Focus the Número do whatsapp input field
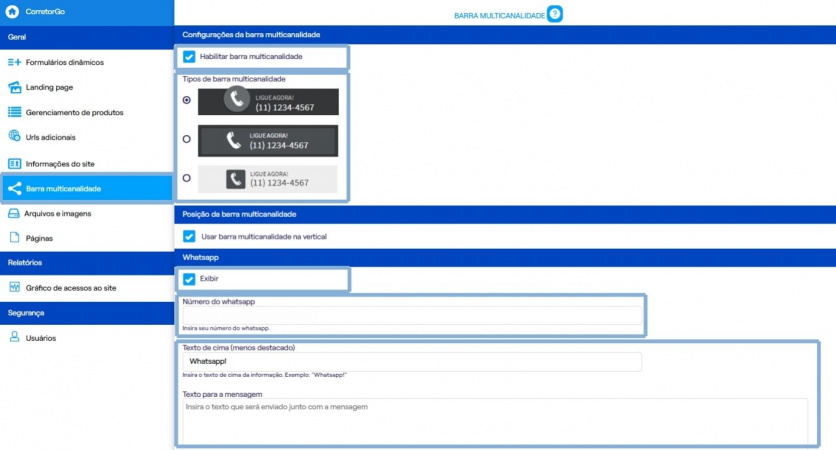Viewport: 836px width, 450px height. point(412,315)
